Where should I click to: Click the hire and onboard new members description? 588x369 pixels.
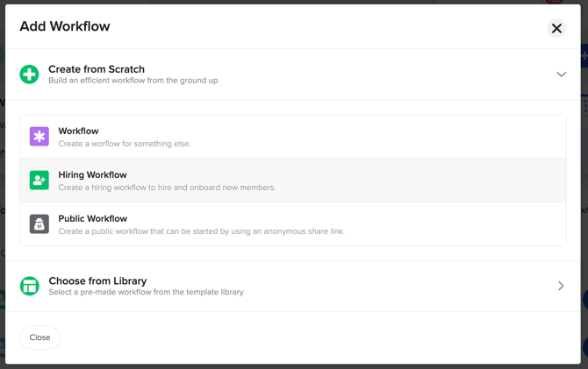click(x=167, y=188)
